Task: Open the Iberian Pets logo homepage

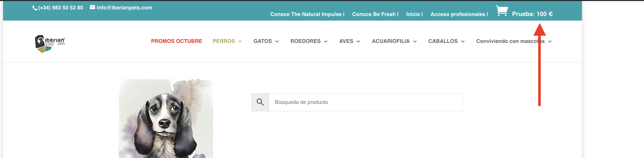Action: click(x=50, y=44)
